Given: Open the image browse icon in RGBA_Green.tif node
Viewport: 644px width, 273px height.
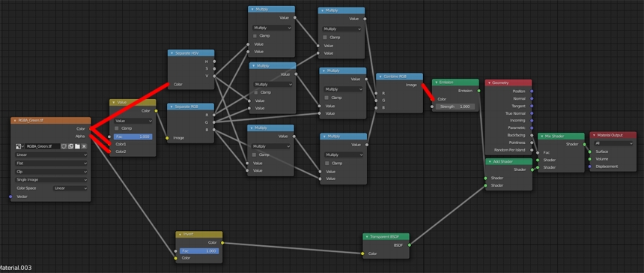Looking at the screenshot, I should pos(19,146).
